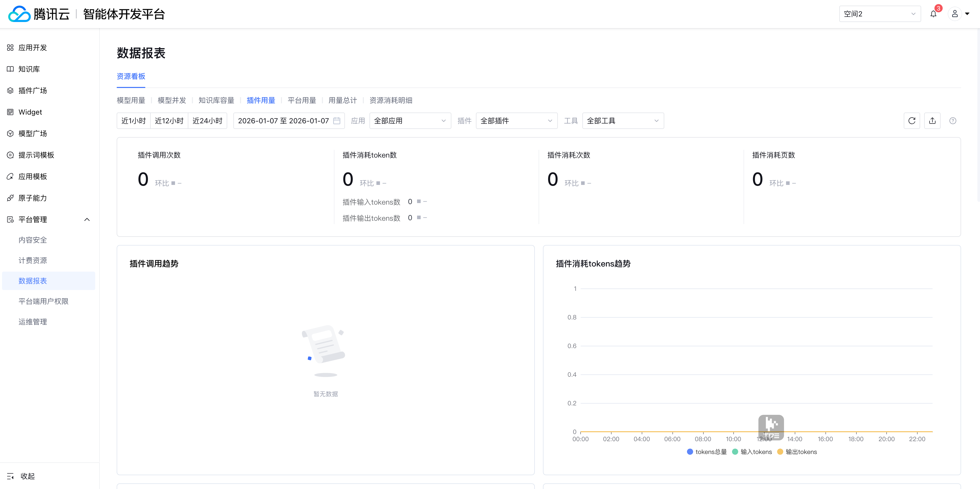Collapse the 平台管理 menu section
Viewport: 980px width, 489px height.
pyautogui.click(x=87, y=219)
